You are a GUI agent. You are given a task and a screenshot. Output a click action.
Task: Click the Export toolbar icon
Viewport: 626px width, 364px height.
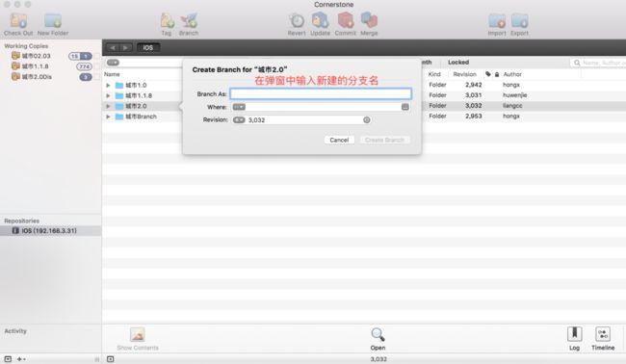tap(519, 20)
